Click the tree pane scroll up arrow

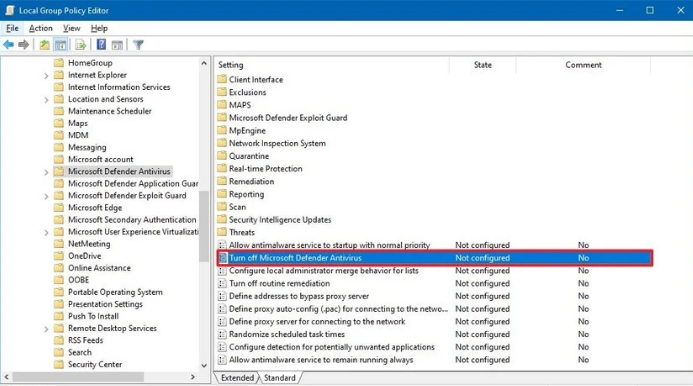click(204, 63)
